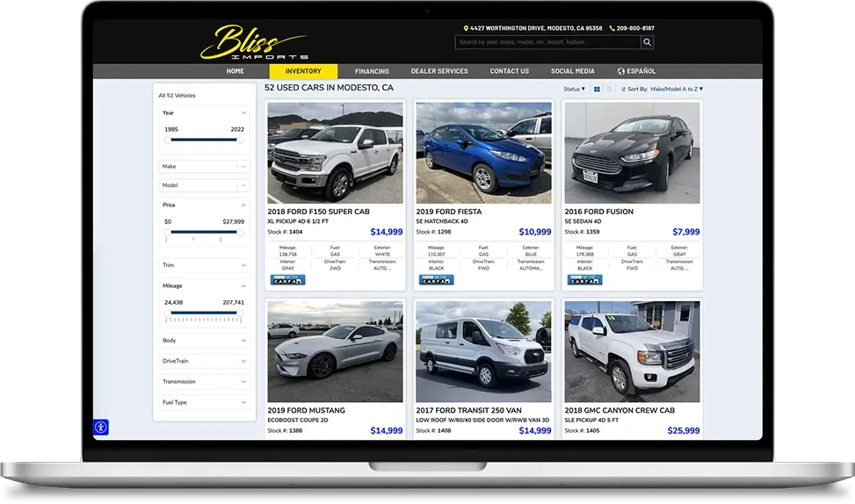Click the Year slider minimum handle
The image size is (855, 504).
click(x=168, y=140)
